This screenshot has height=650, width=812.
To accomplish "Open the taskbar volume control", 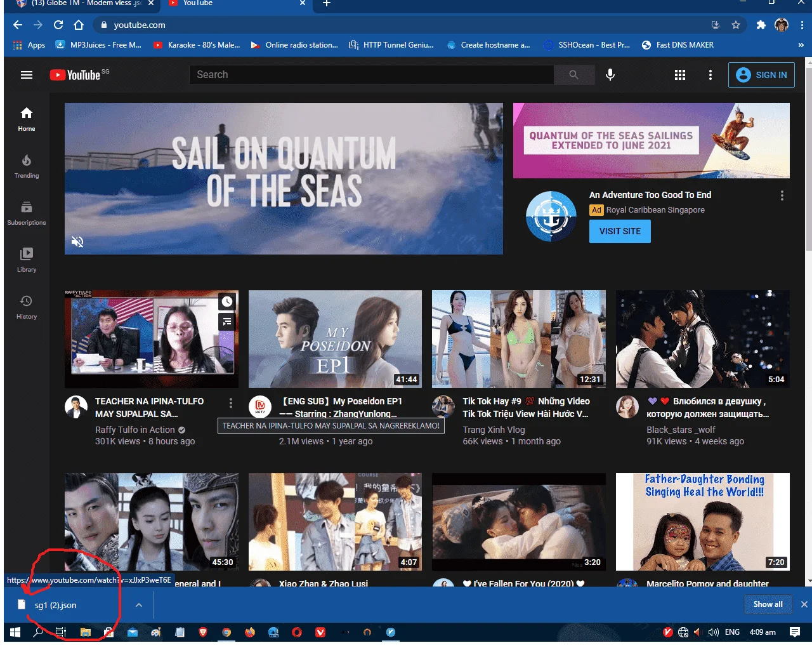I will pos(714,632).
